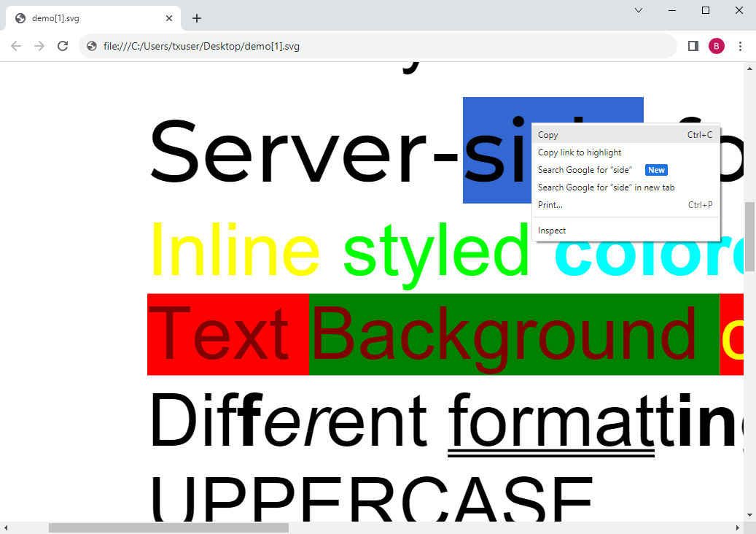The image size is (756, 534).
Task: Click inside the address bar
Action: pos(365,45)
